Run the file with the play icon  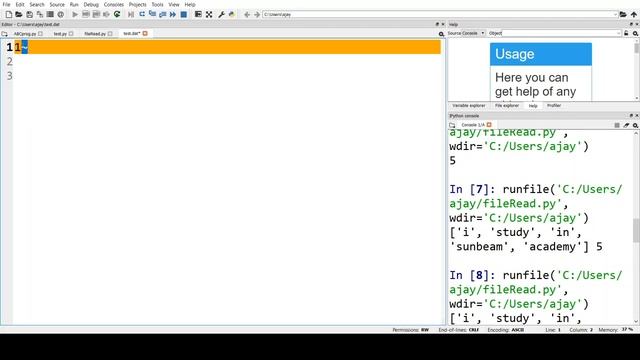click(x=75, y=14)
